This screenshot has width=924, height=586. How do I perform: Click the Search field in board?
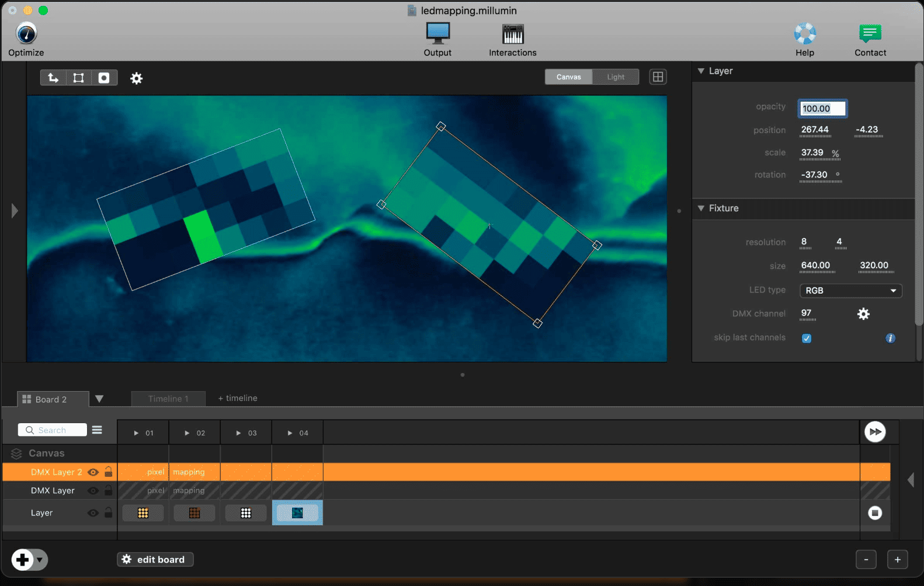(x=53, y=430)
